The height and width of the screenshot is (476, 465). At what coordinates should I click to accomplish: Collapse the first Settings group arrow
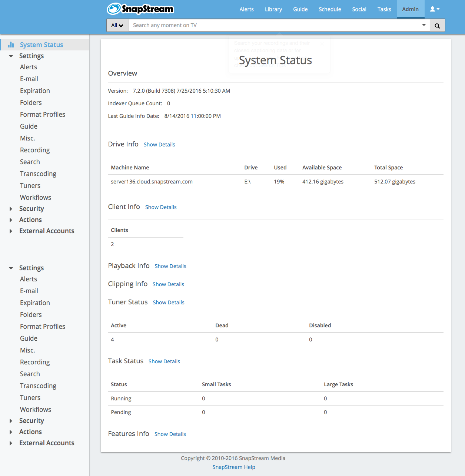(11, 56)
